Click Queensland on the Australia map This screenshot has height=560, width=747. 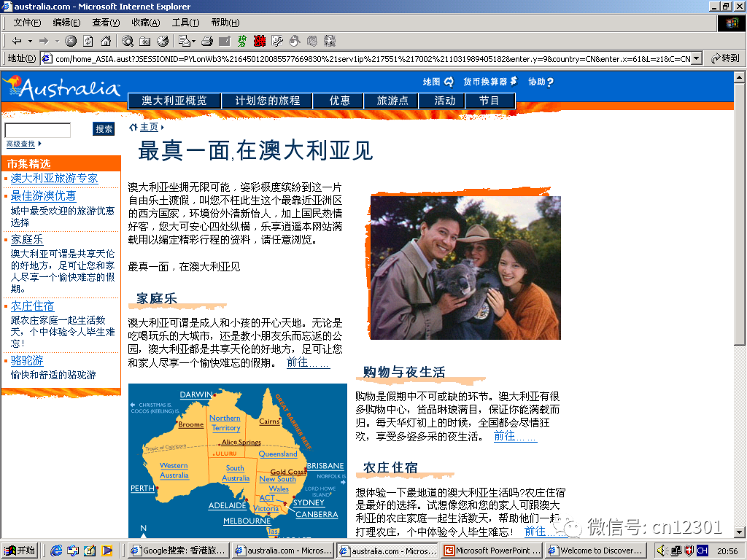click(278, 454)
